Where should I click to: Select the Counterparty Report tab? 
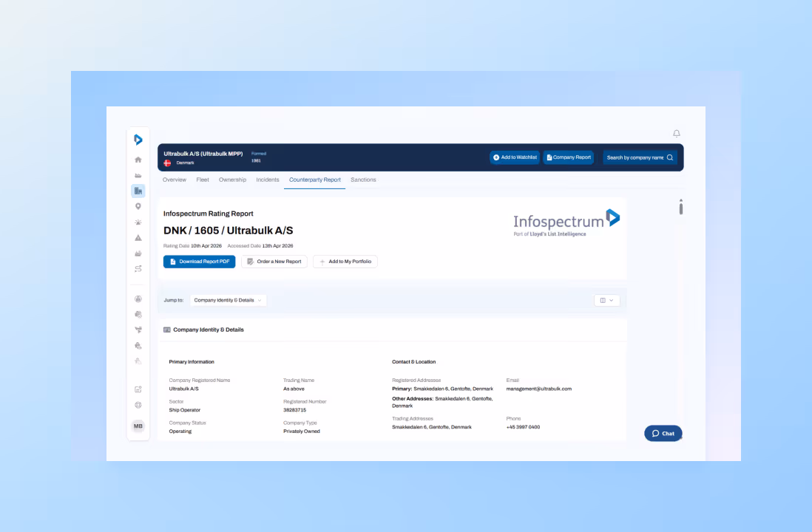point(315,180)
